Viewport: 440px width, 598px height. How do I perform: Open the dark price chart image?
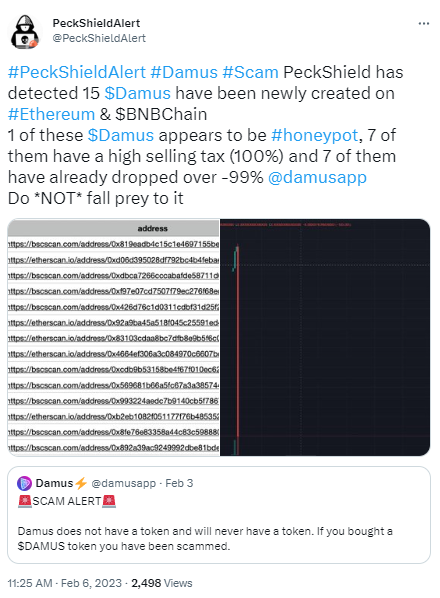pyautogui.click(x=325, y=337)
